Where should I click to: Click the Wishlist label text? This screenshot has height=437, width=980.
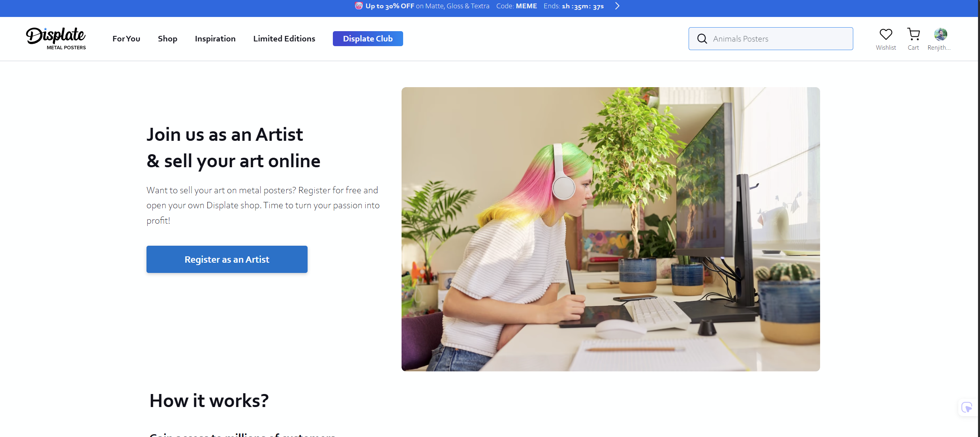886,48
